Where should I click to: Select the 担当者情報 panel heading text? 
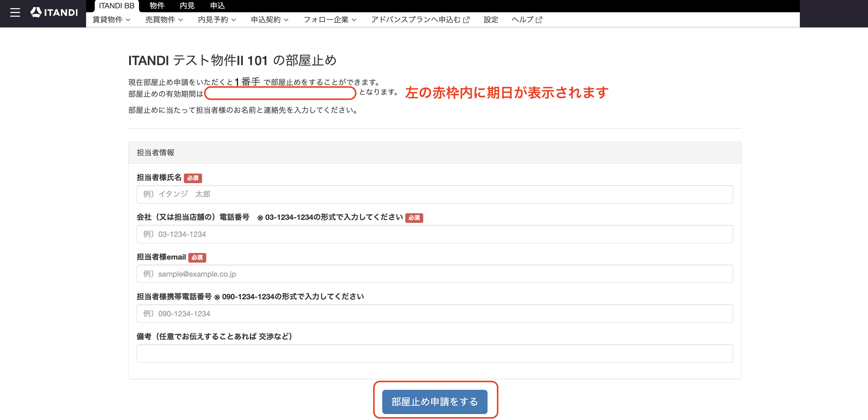click(x=155, y=153)
